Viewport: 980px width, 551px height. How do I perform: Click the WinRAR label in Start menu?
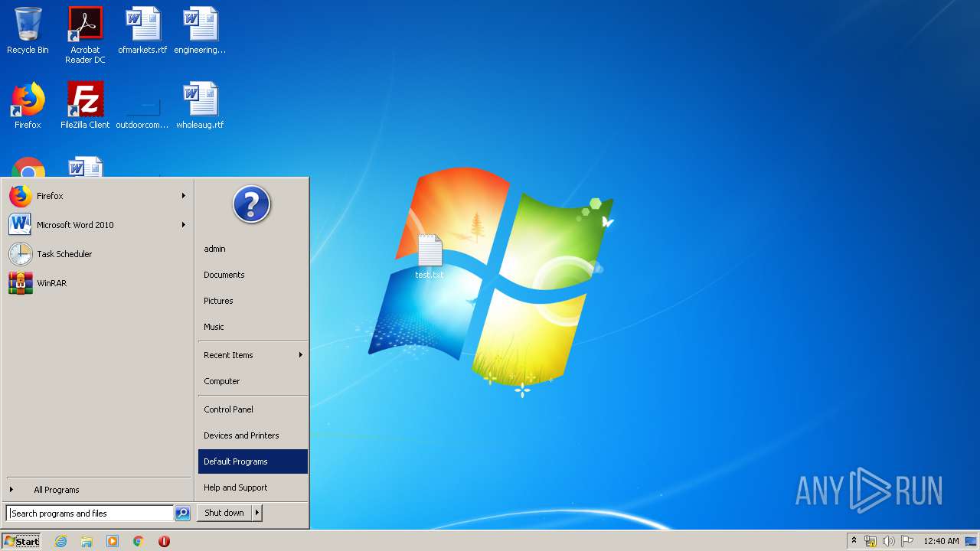tap(52, 283)
